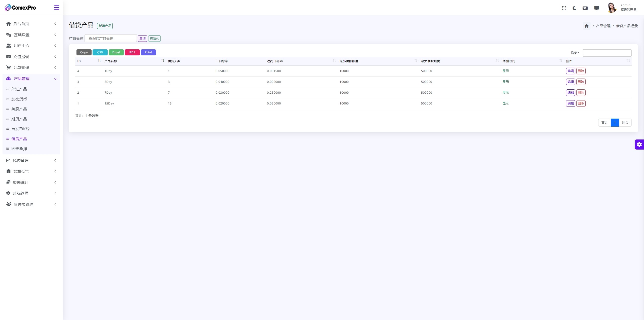The height and width of the screenshot is (320, 644).
Task: Select the Excel export tab
Action: pyautogui.click(x=115, y=52)
